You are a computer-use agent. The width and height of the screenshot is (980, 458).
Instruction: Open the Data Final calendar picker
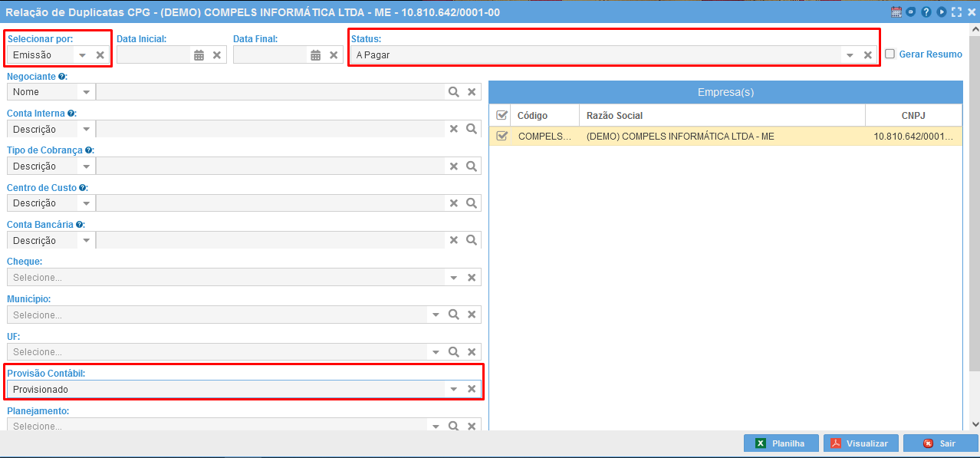coord(315,54)
